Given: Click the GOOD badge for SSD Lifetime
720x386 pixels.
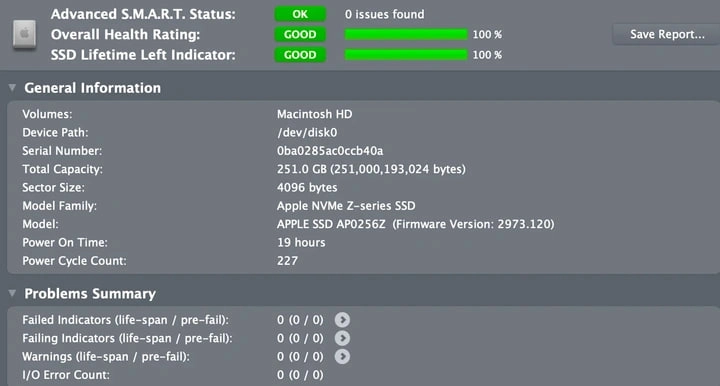Looking at the screenshot, I should 300,55.
